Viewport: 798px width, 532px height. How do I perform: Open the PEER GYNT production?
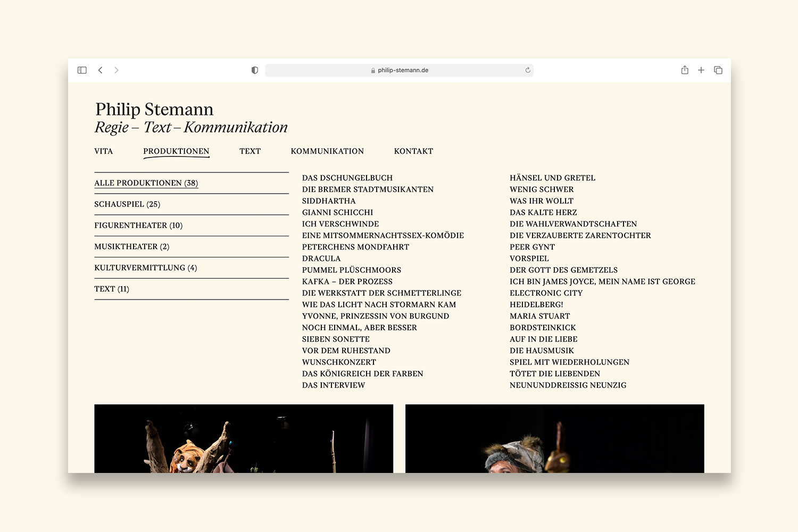532,247
